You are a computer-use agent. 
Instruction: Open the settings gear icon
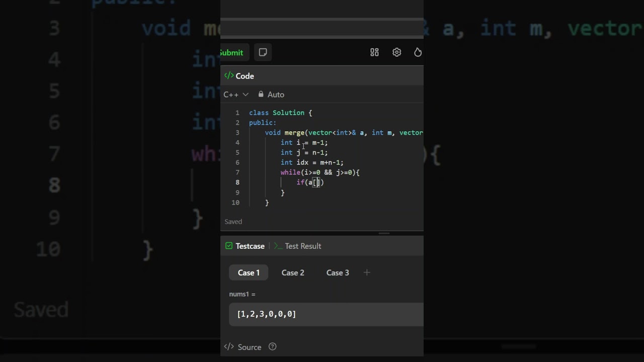point(397,52)
